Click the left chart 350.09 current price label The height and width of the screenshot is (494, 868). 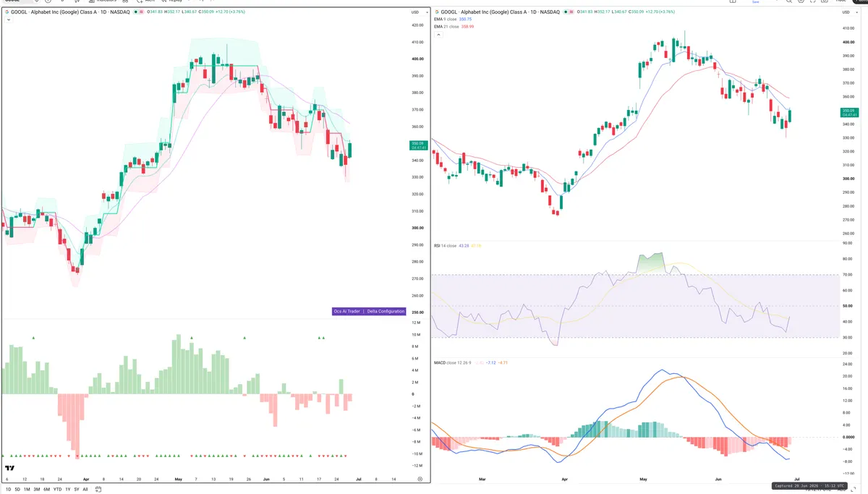[x=420, y=145]
